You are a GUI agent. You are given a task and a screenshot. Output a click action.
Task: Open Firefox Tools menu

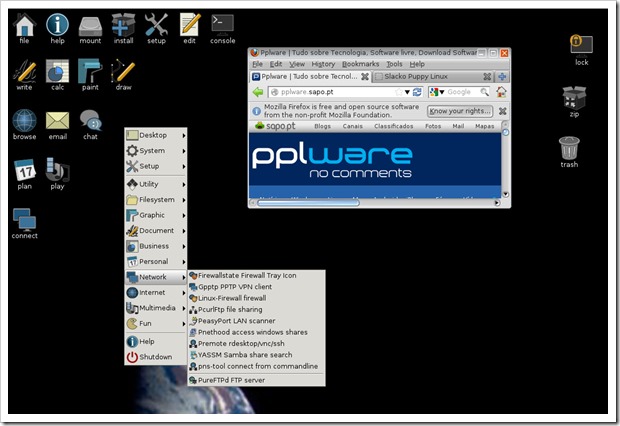click(x=394, y=64)
